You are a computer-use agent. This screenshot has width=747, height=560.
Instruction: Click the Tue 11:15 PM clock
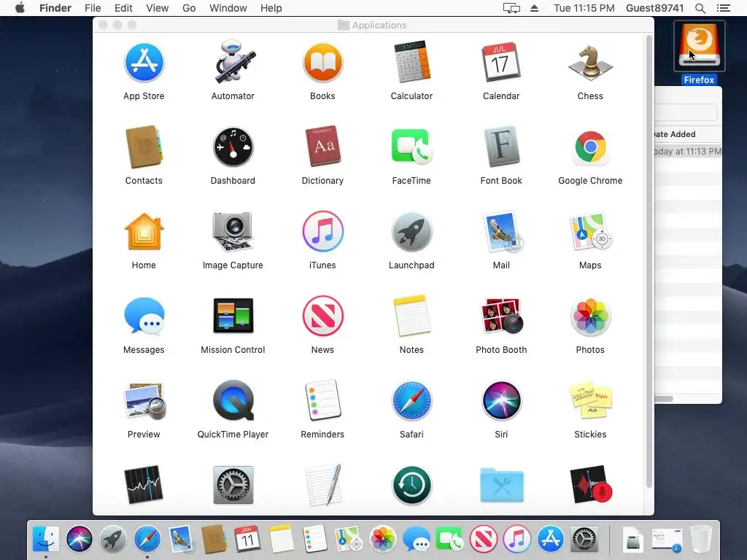pyautogui.click(x=584, y=8)
